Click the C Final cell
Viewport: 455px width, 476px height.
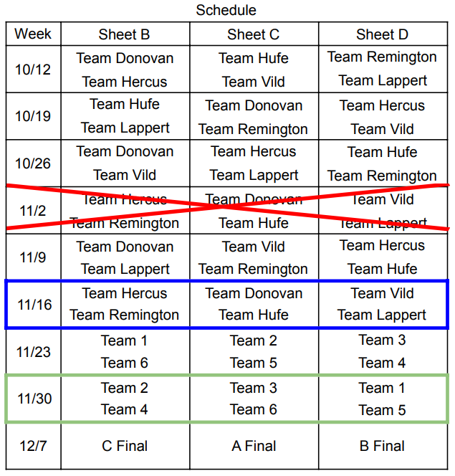tap(125, 446)
